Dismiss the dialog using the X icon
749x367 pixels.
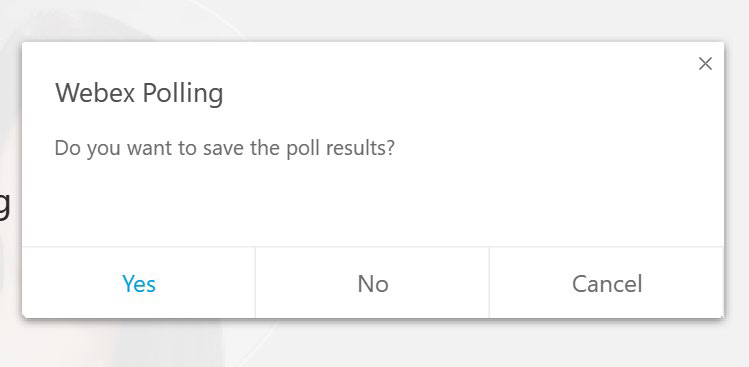point(705,64)
